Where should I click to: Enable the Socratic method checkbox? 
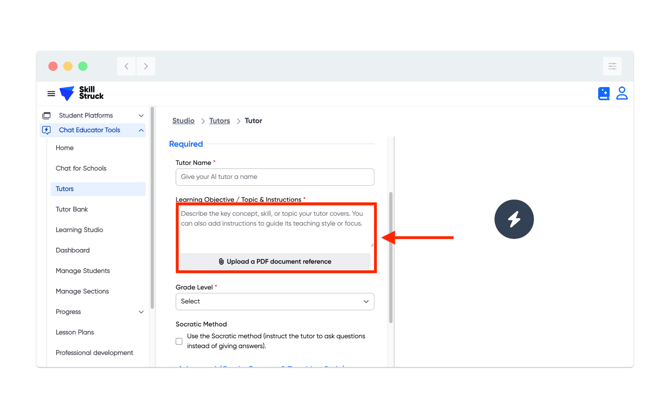(x=180, y=342)
